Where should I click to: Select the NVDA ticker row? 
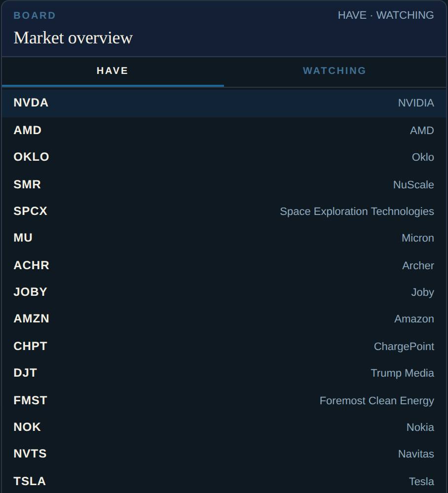tap(224, 103)
